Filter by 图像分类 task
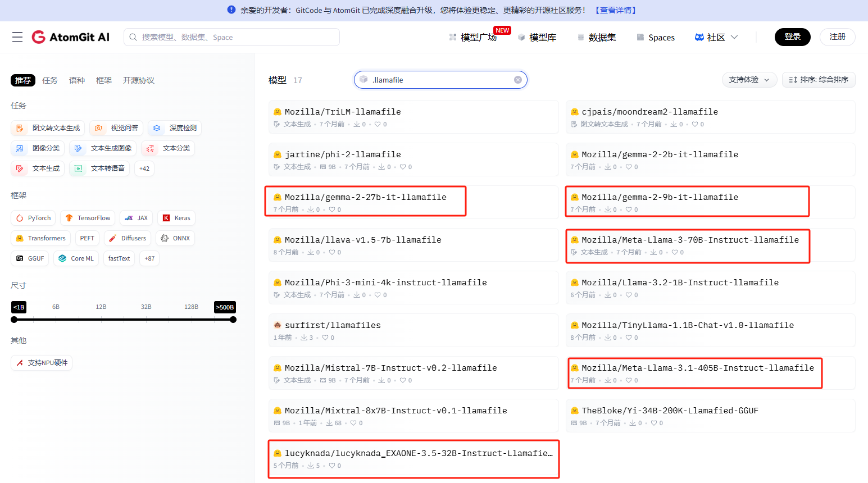Image resolution: width=868 pixels, height=483 pixels. click(x=38, y=148)
